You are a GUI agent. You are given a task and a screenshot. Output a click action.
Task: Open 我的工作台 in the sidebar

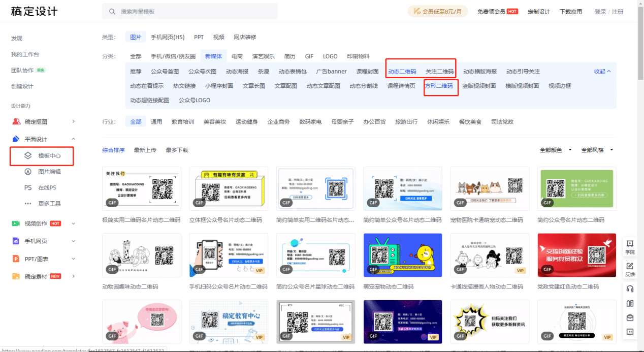[x=25, y=54]
